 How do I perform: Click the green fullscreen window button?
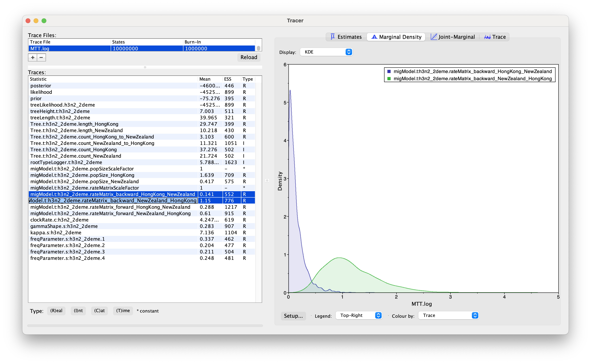[x=44, y=21]
